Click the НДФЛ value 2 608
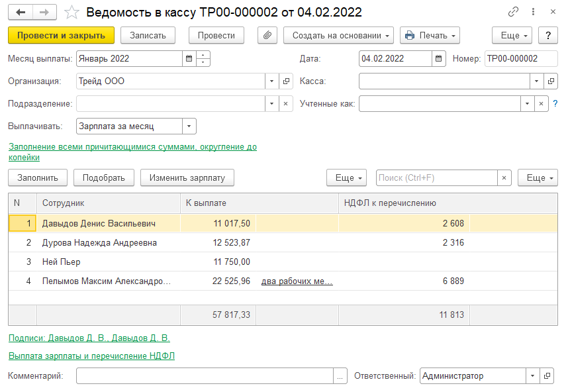This screenshot has width=568, height=392. [x=453, y=223]
